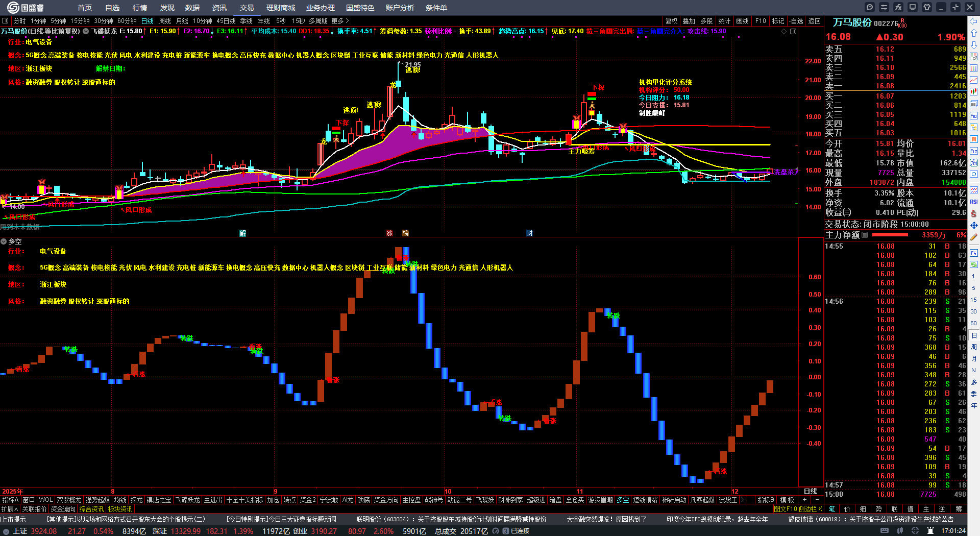This screenshot has width=980, height=536.
Task: Click the F10 icon in right sidebar
Action: pyautogui.click(x=974, y=115)
